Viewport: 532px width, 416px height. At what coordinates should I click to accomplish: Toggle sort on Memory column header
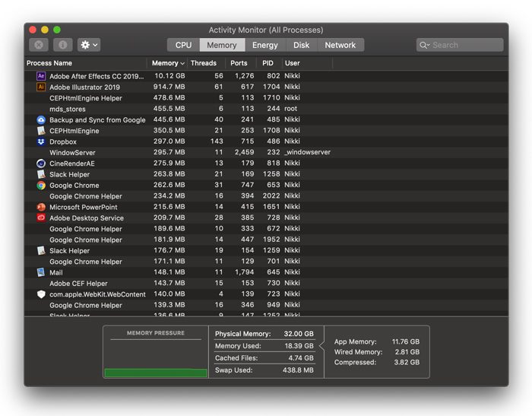[x=167, y=63]
